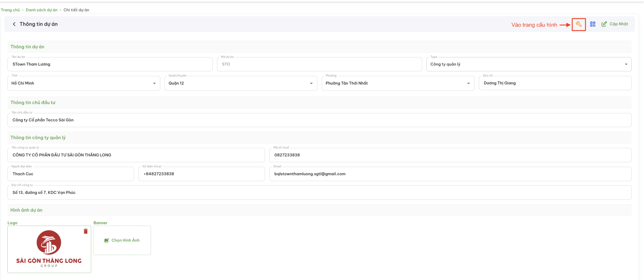Open the Trang chủ breadcrumb link
The image size is (644, 280).
pyautogui.click(x=10, y=10)
